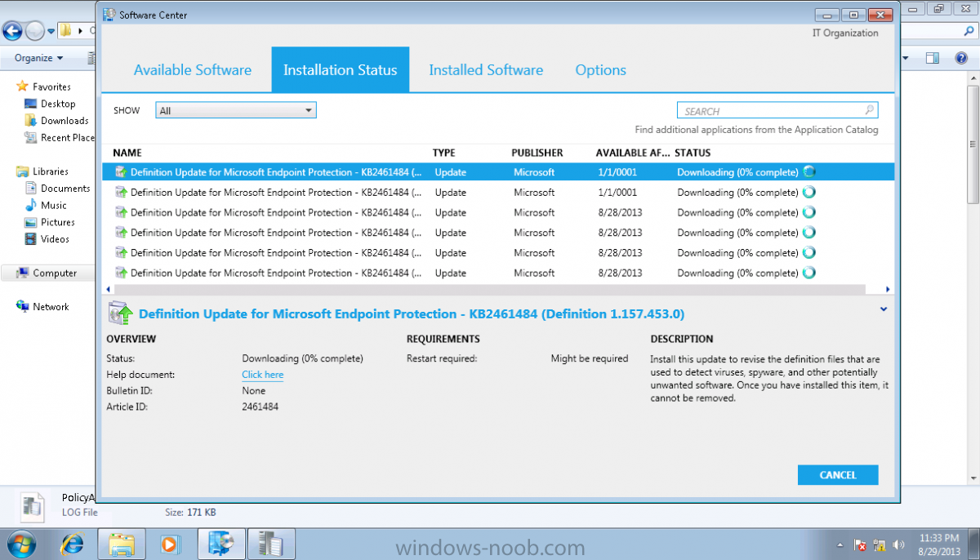Viewport: 980px width, 560px height.
Task: Open Downloads folder in Explorer's sidebar
Action: point(64,121)
